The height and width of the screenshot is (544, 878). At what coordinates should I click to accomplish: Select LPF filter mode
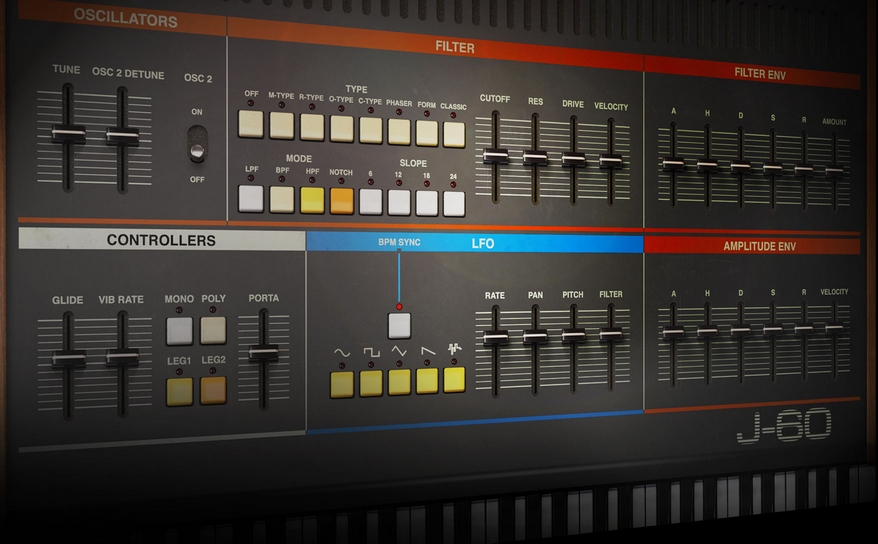pos(251,199)
